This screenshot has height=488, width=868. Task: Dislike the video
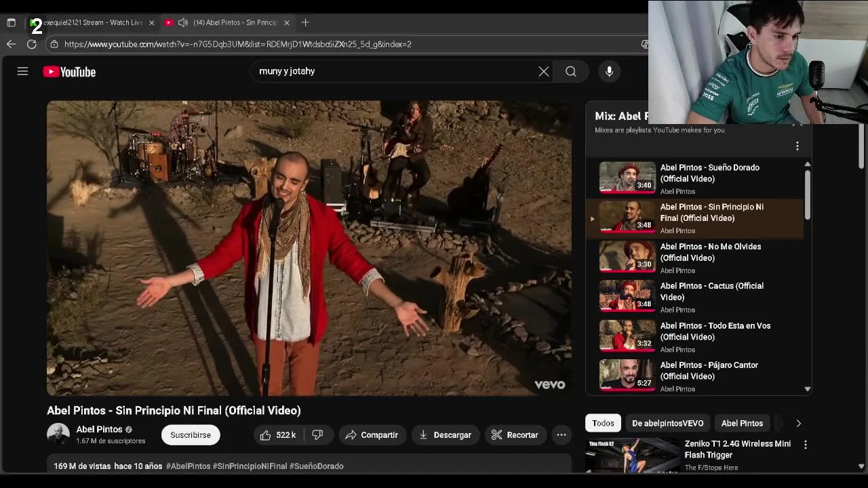pos(317,435)
